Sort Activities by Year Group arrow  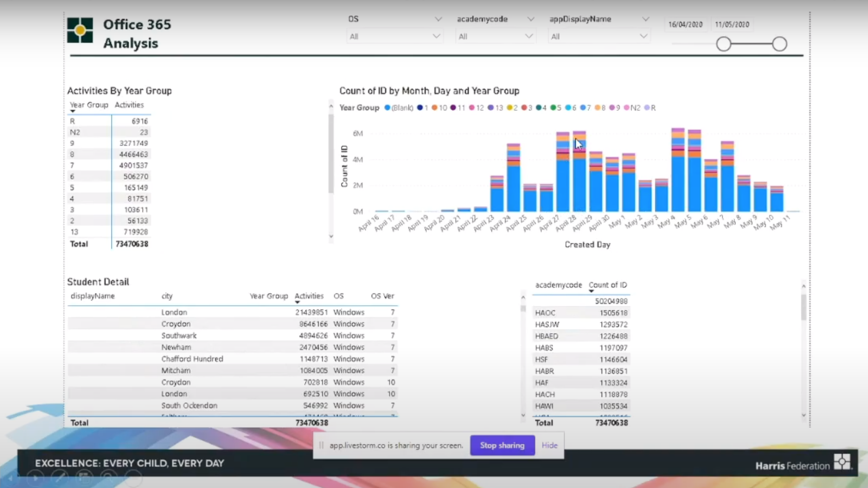click(x=73, y=111)
